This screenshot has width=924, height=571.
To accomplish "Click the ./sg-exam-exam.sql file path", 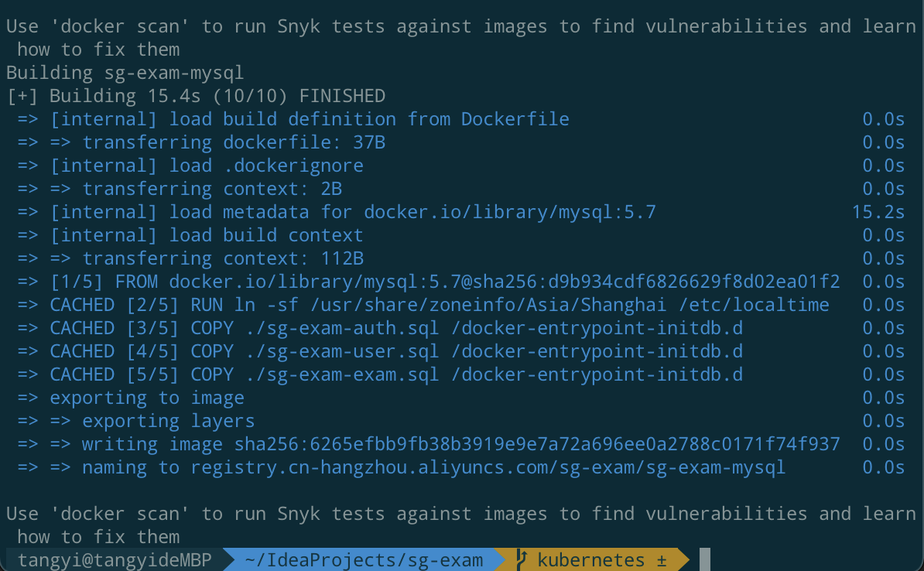I will pyautogui.click(x=342, y=374).
